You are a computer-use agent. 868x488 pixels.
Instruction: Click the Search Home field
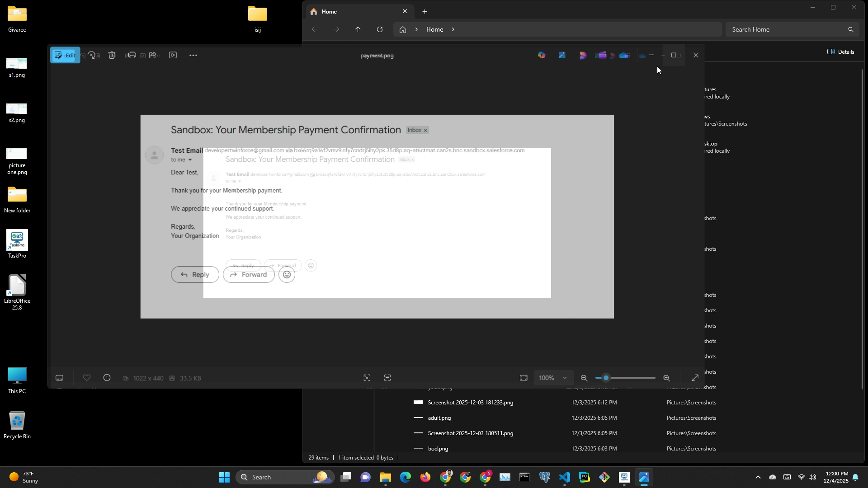pos(787,29)
